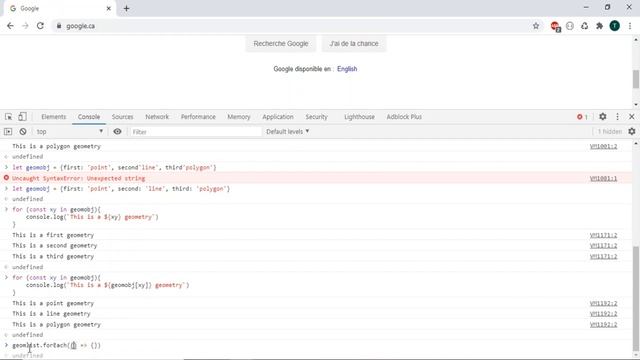Toggle the device toolbar in DevTools
Image resolution: width=640 pixels, height=360 pixels.
coord(22,117)
